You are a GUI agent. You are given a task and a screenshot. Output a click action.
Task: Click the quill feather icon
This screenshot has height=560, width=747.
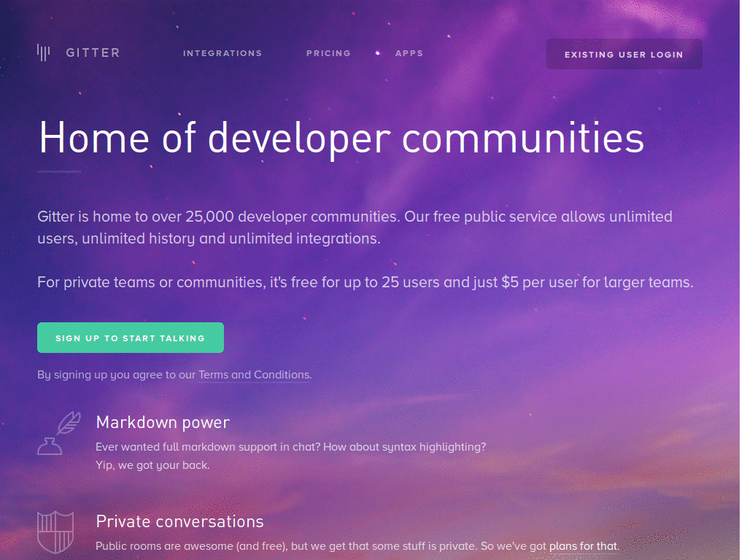(x=69, y=423)
